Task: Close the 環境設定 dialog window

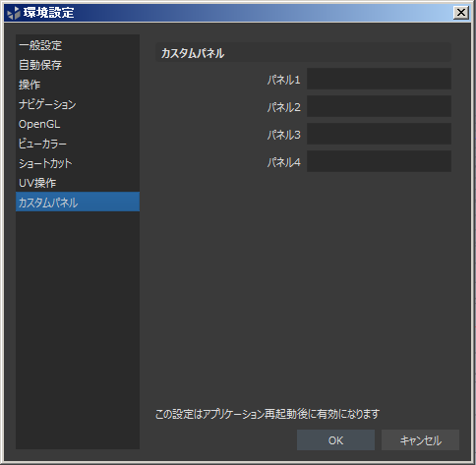Action: point(461,13)
